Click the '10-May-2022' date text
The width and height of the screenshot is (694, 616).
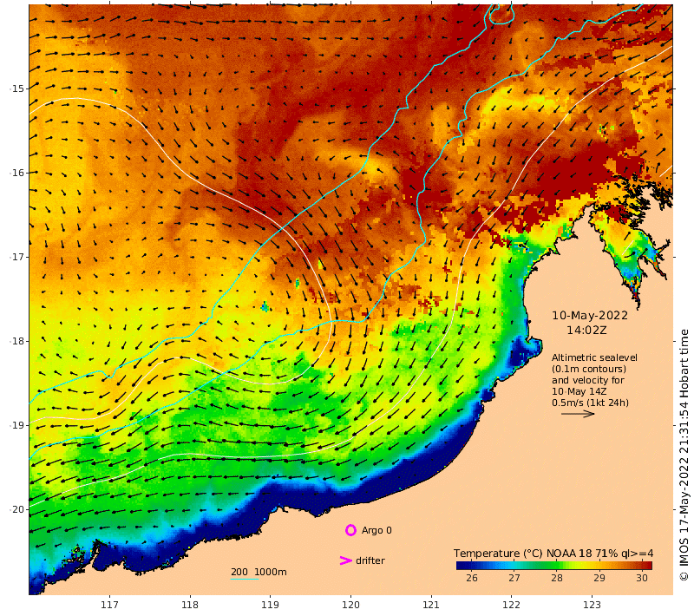(x=590, y=316)
